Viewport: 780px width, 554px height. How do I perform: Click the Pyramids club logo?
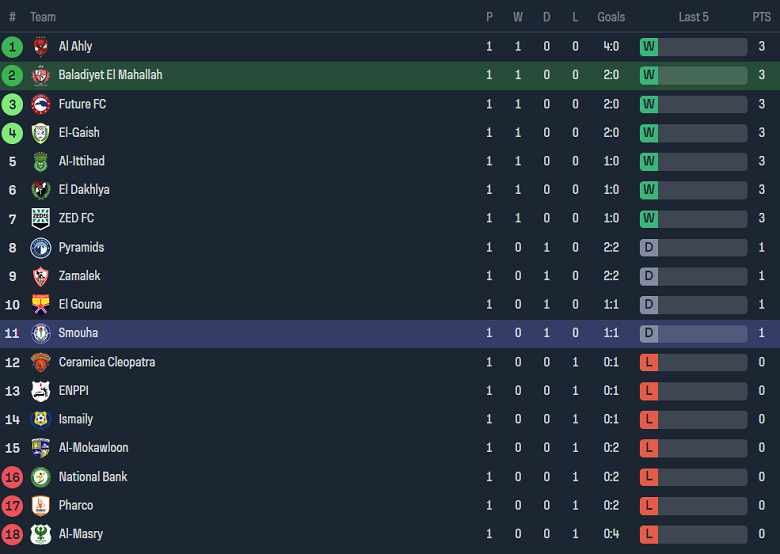tap(41, 248)
